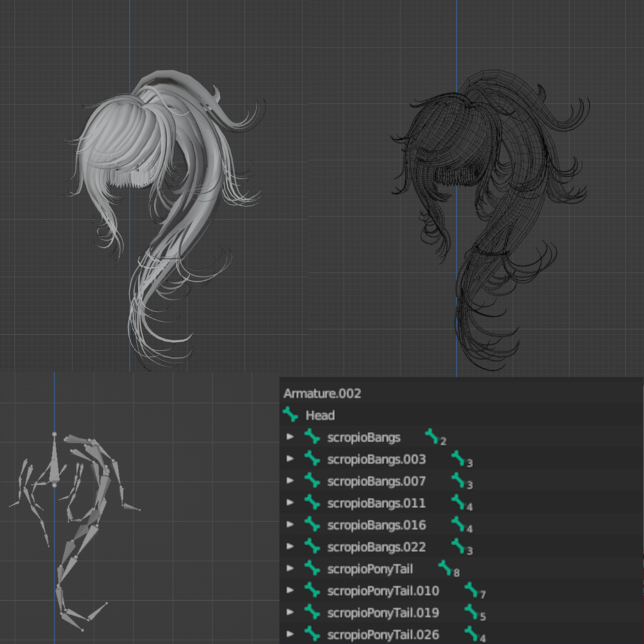The width and height of the screenshot is (644, 644).
Task: Click the bone icon left of scropioBangs
Action: (x=312, y=436)
